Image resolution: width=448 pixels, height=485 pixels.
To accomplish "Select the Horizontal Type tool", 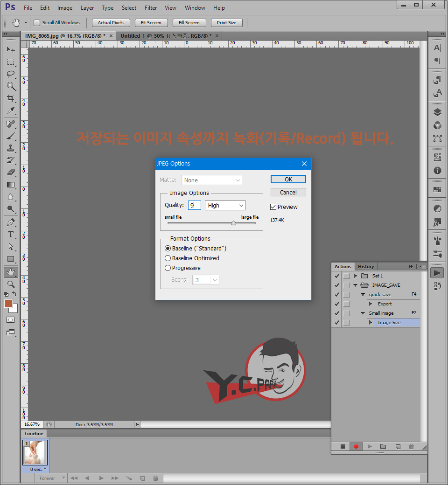I will click(x=11, y=235).
